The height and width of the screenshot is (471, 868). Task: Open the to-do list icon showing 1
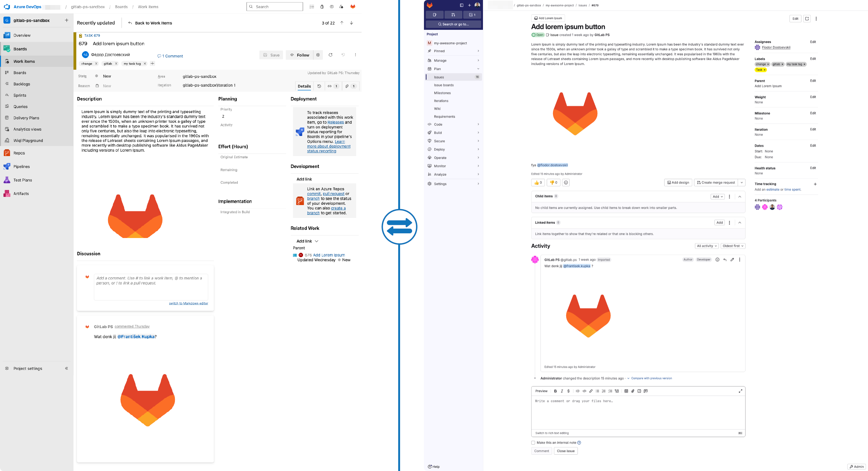coord(472,14)
